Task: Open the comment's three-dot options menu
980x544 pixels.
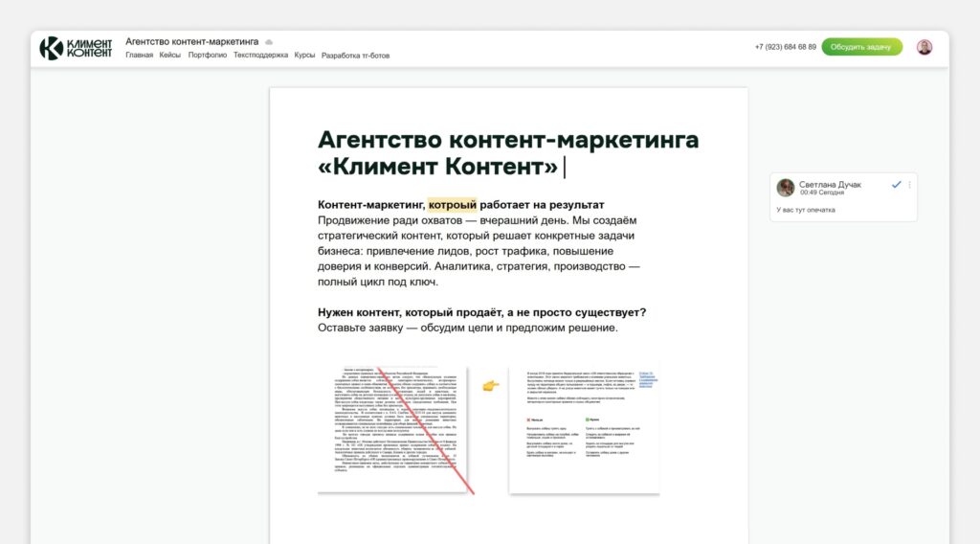Action: [x=909, y=185]
